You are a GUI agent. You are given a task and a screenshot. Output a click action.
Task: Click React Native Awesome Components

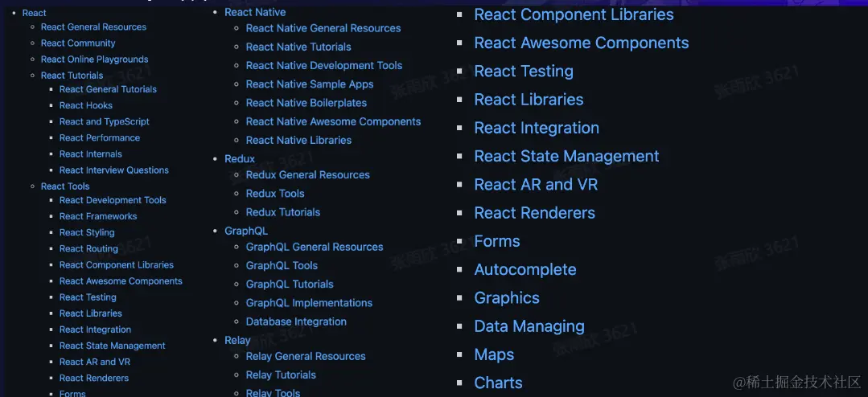tap(333, 121)
